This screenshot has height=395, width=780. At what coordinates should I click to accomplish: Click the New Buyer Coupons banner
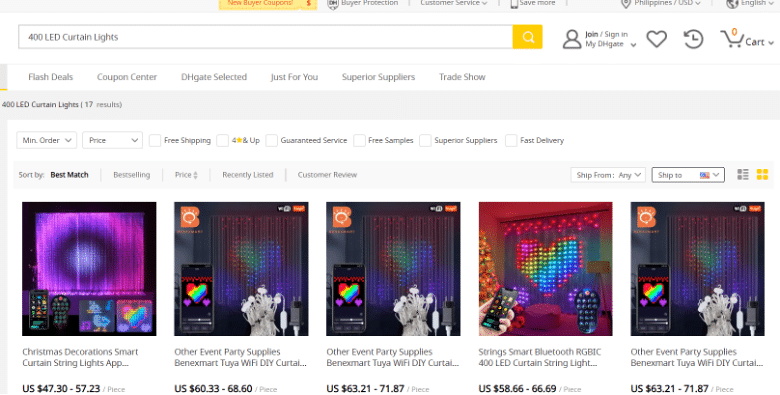pyautogui.click(x=268, y=4)
